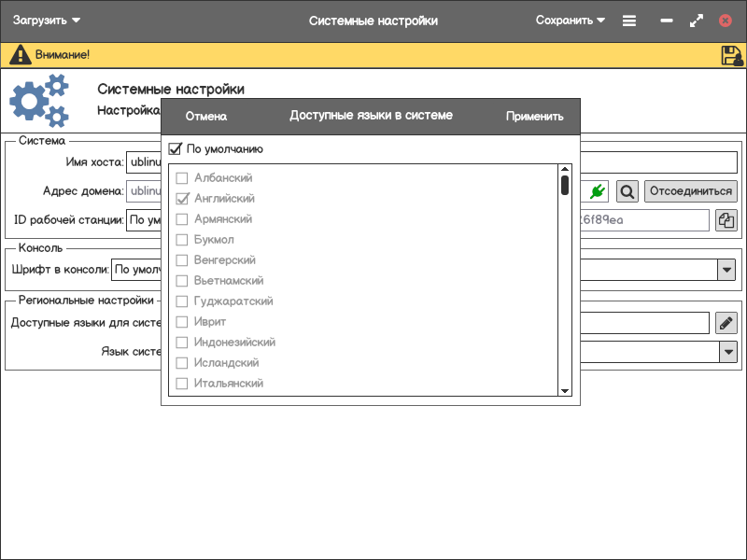Click the warning triangle icon
This screenshot has height=560, width=747.
pyautogui.click(x=20, y=55)
